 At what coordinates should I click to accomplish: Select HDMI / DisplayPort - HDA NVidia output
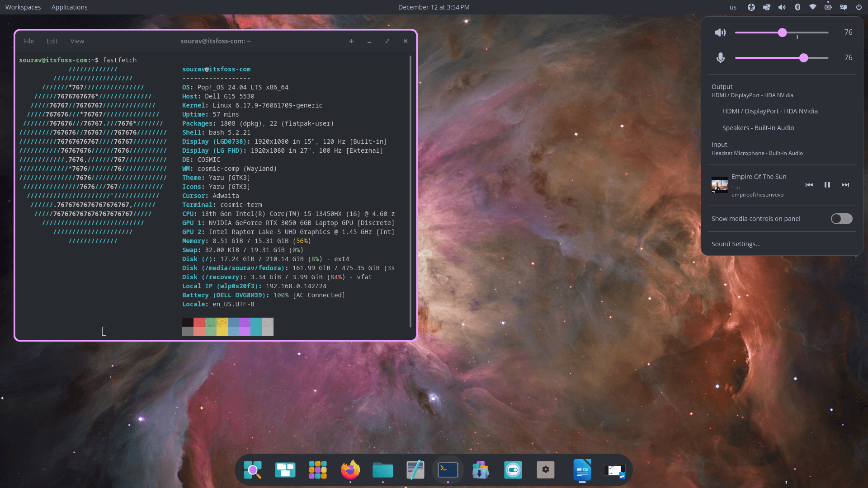[770, 111]
